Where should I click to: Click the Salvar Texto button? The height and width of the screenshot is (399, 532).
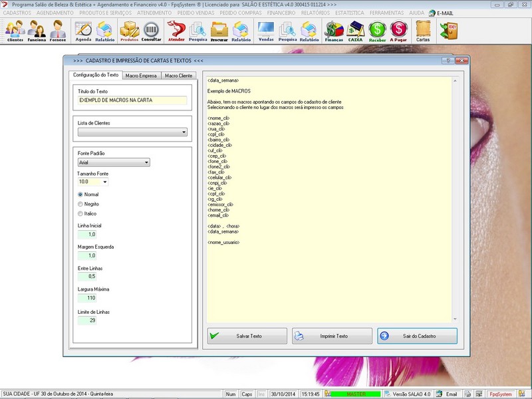(247, 336)
